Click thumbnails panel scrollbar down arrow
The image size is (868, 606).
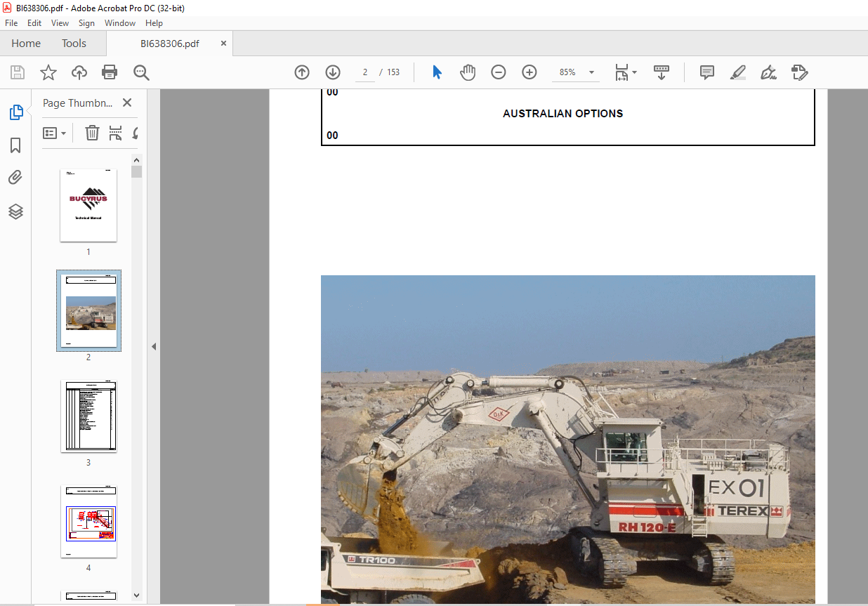point(136,595)
